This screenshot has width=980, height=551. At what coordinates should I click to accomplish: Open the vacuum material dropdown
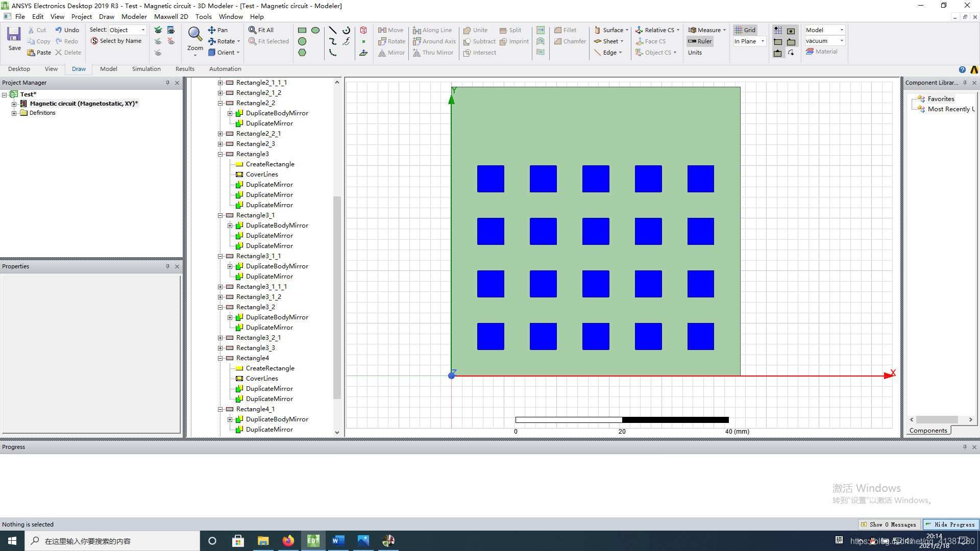point(825,41)
